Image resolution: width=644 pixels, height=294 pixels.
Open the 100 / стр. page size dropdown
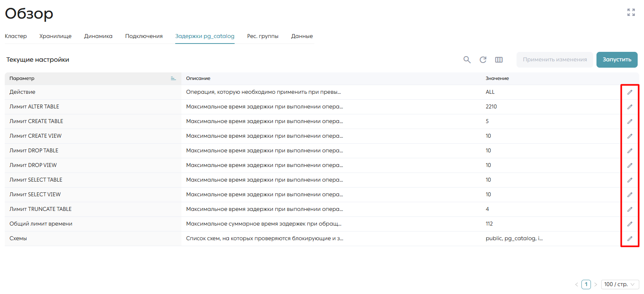(620, 285)
